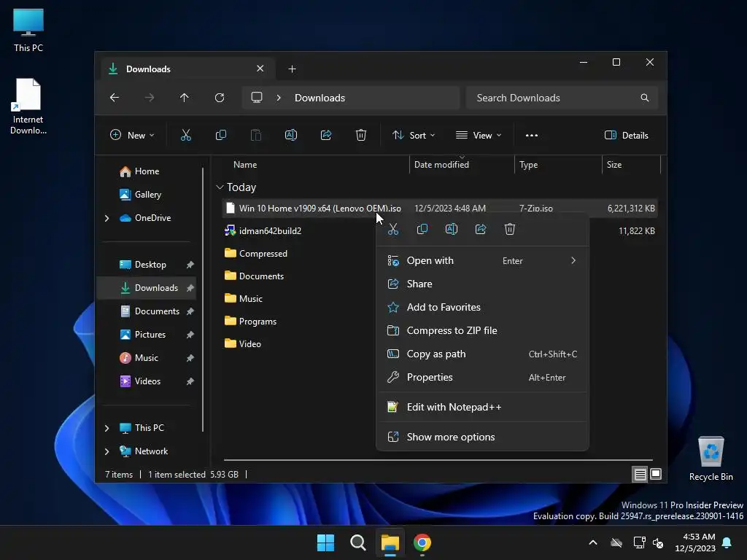This screenshot has height=560, width=747.
Task: Open the View dropdown
Action: point(479,135)
